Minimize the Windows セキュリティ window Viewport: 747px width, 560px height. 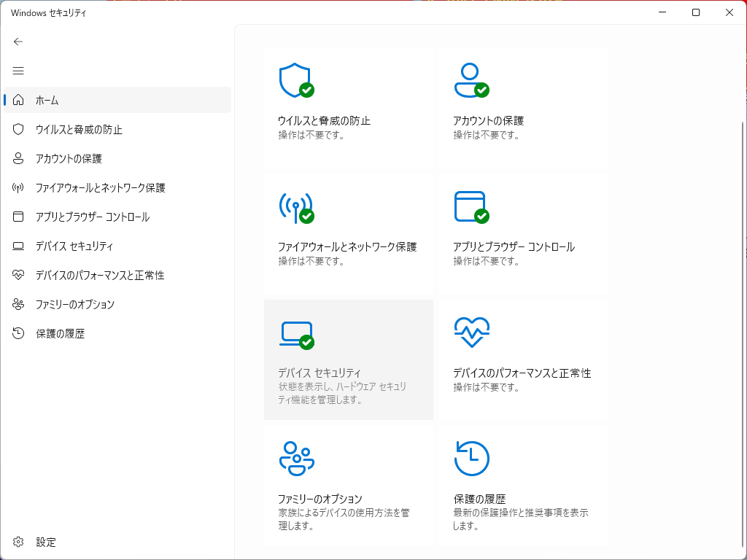point(662,12)
